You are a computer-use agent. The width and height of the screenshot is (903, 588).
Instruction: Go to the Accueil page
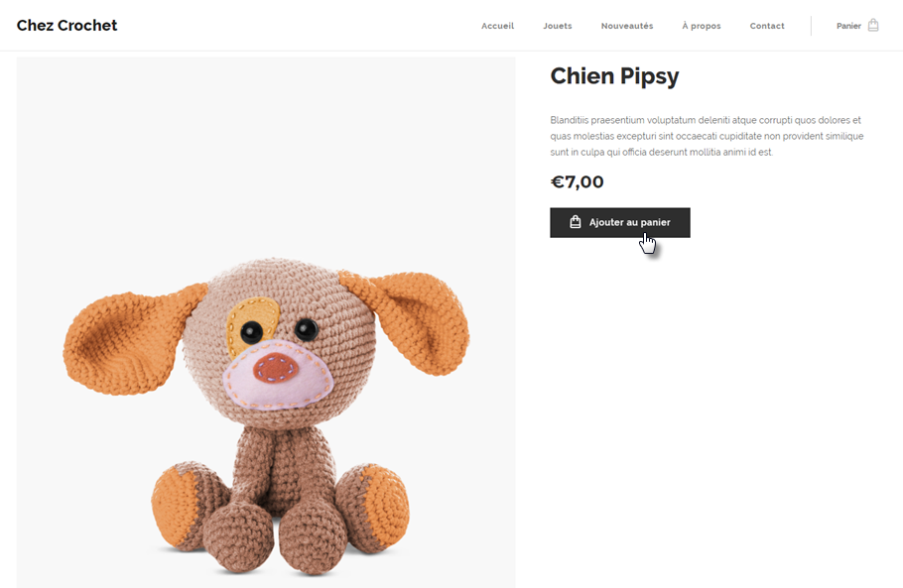(x=497, y=26)
